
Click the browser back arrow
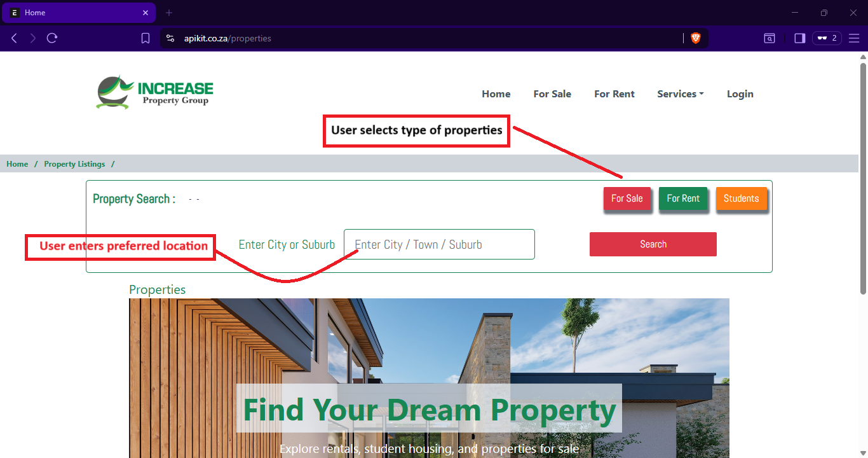[14, 38]
